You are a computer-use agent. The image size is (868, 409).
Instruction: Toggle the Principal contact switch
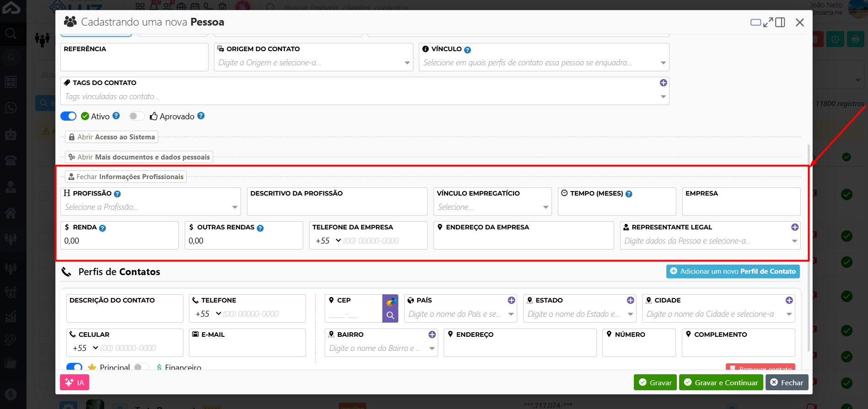[74, 367]
